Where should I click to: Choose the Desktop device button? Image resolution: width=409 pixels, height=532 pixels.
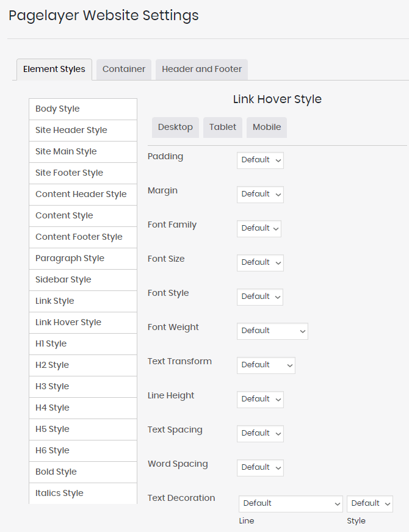click(x=175, y=127)
